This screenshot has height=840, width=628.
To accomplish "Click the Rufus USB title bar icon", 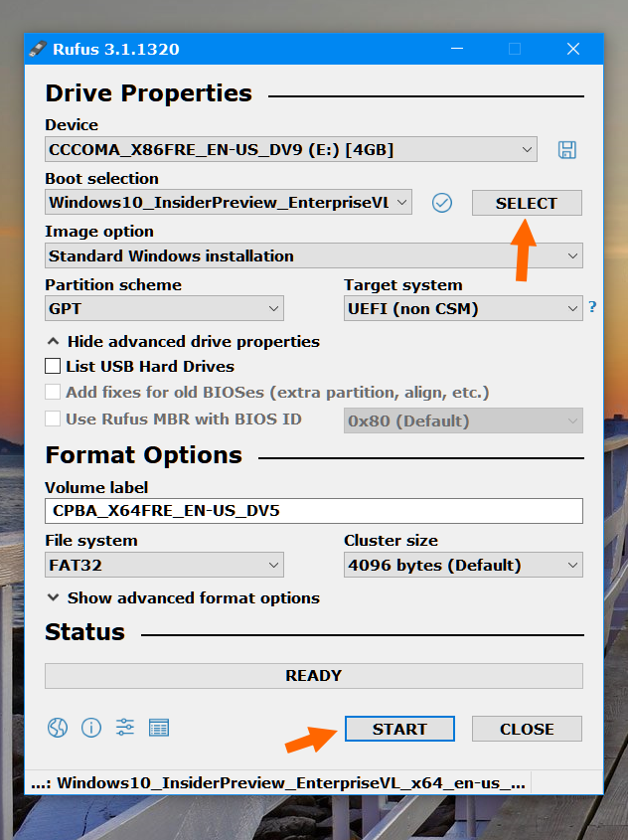I will (x=38, y=49).
